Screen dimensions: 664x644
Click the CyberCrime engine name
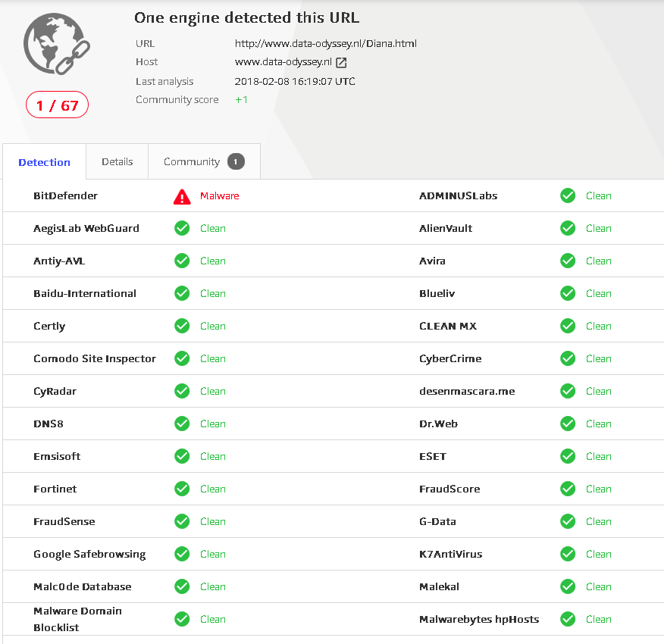click(450, 358)
